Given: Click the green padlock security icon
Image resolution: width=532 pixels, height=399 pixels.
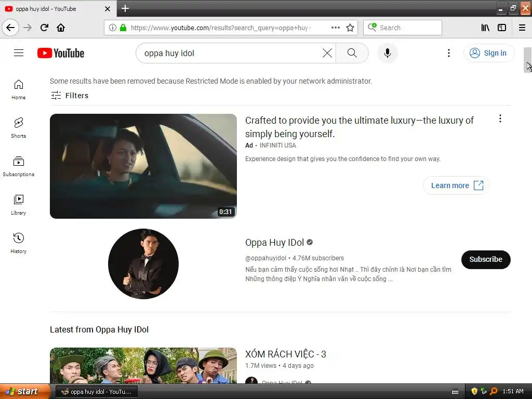Looking at the screenshot, I should point(123,28).
